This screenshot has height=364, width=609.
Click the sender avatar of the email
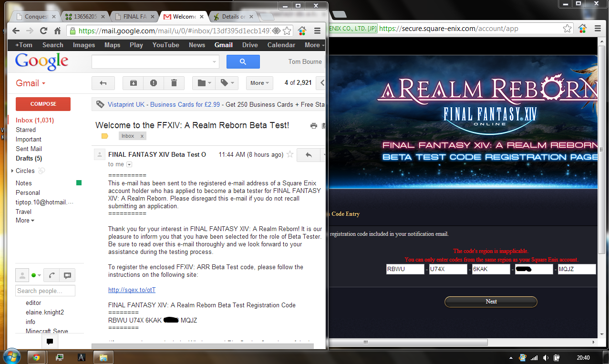100,154
